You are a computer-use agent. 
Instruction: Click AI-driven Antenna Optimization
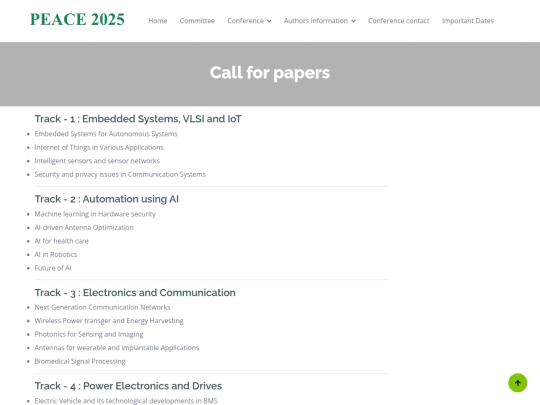click(x=84, y=227)
